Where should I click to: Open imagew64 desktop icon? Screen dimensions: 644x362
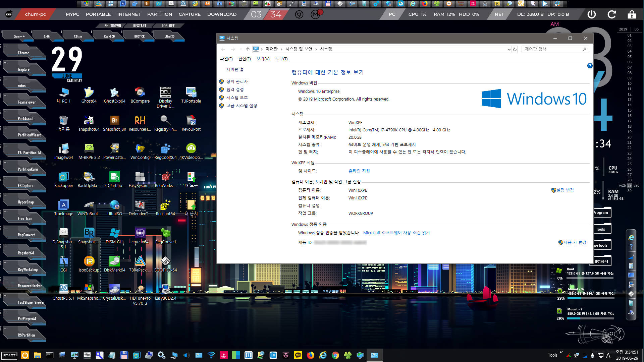(64, 151)
